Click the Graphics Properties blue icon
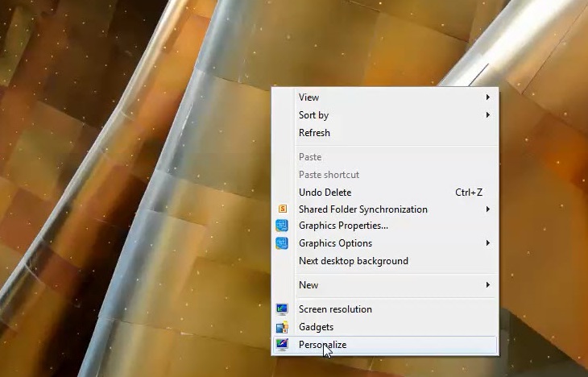The height and width of the screenshot is (377, 588). point(282,226)
